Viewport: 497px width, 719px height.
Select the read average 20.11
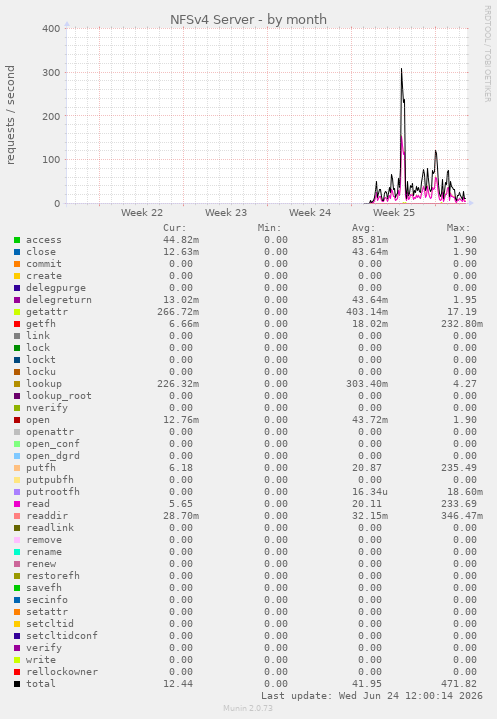367,503
